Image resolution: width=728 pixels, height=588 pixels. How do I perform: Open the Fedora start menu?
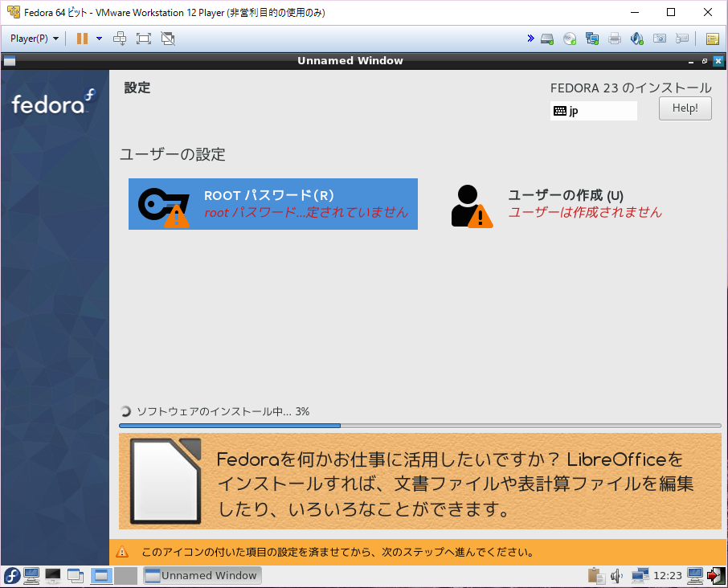(x=11, y=576)
